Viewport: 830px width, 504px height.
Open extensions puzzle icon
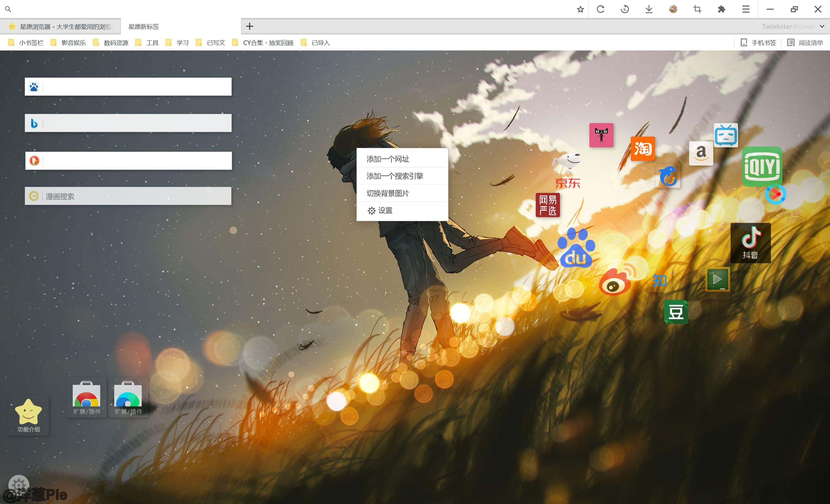pyautogui.click(x=721, y=9)
